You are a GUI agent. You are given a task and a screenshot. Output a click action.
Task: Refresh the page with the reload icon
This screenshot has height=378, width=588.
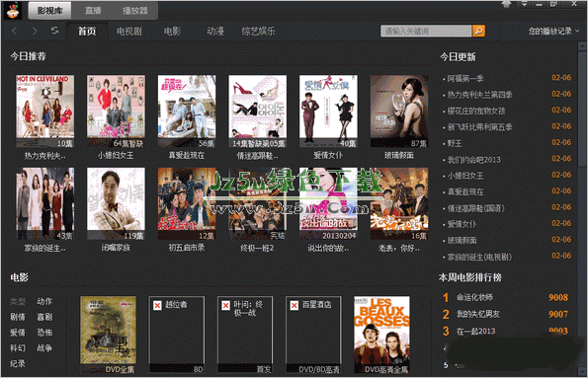click(54, 31)
